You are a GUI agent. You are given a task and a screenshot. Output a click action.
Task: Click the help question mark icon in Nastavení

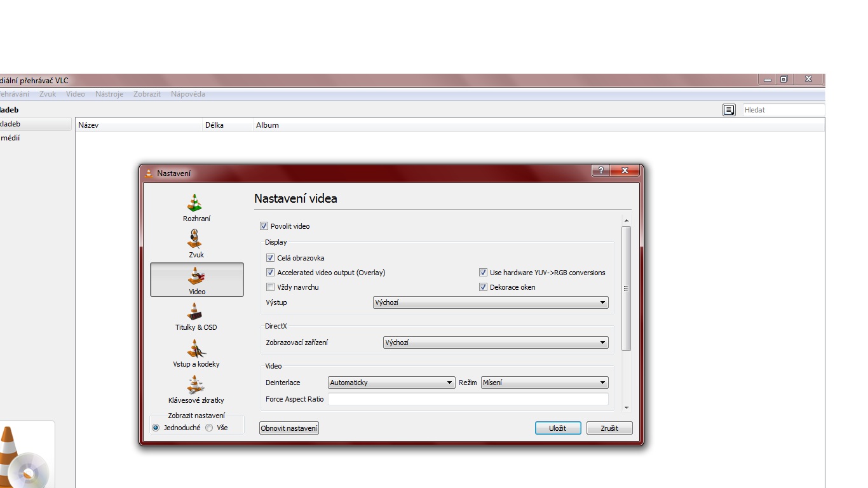click(x=600, y=171)
